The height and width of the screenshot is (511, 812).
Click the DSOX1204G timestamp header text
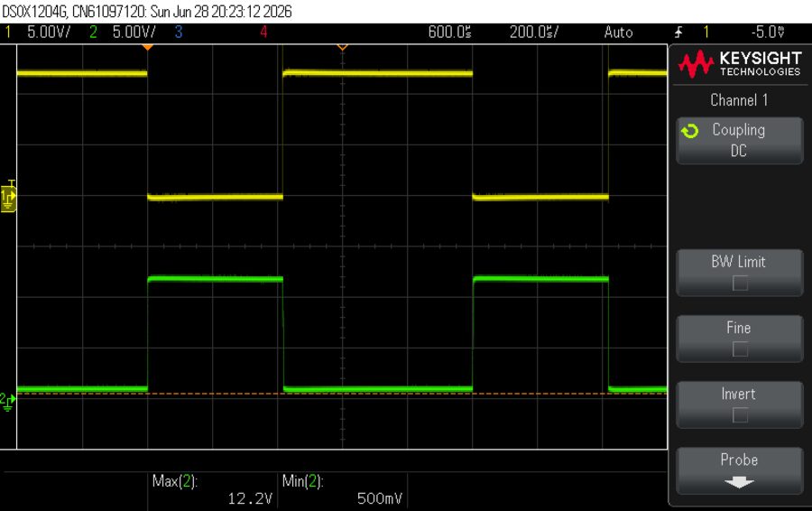(x=147, y=12)
